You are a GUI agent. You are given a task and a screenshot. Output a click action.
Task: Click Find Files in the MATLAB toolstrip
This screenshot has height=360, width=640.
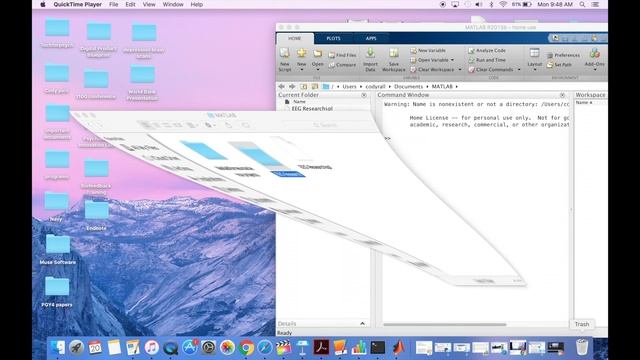342,55
